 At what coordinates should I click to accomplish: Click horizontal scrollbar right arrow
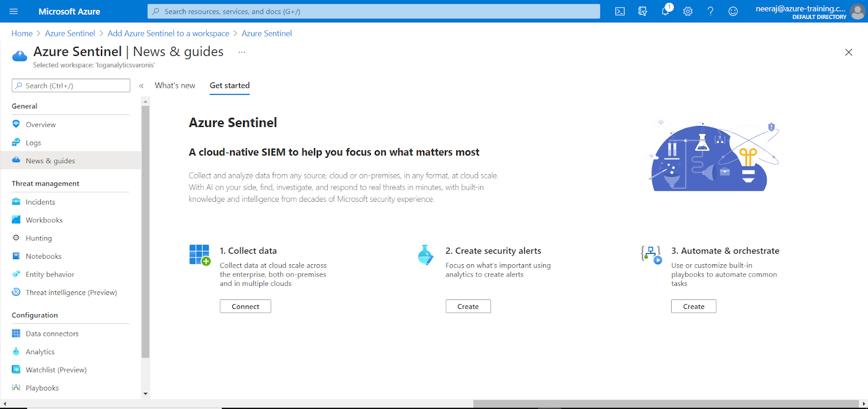pos(864,404)
